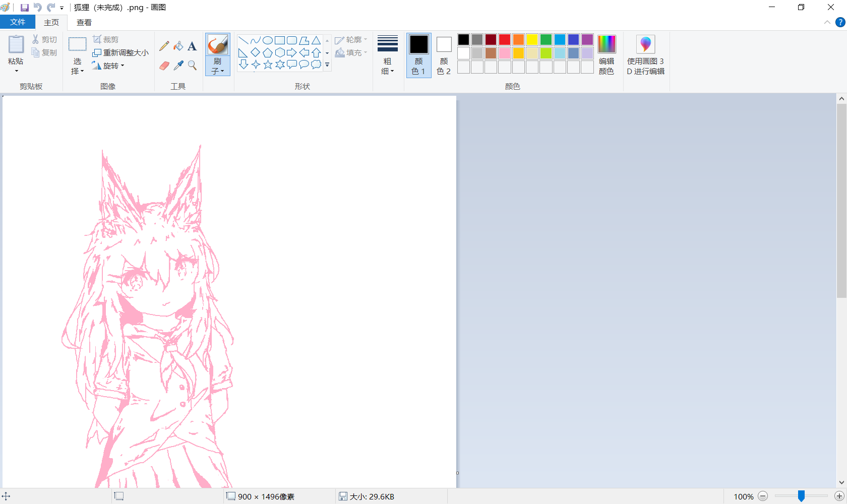
Task: Select the Text tool
Action: (192, 46)
